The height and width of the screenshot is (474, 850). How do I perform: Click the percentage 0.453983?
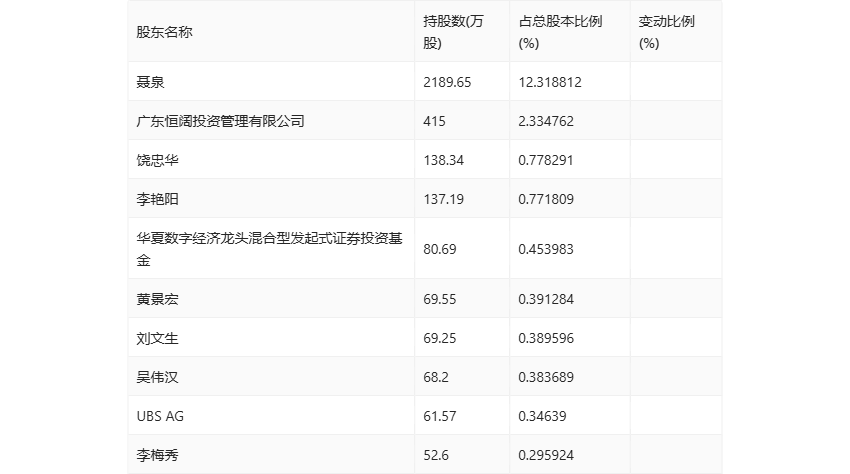coord(546,249)
